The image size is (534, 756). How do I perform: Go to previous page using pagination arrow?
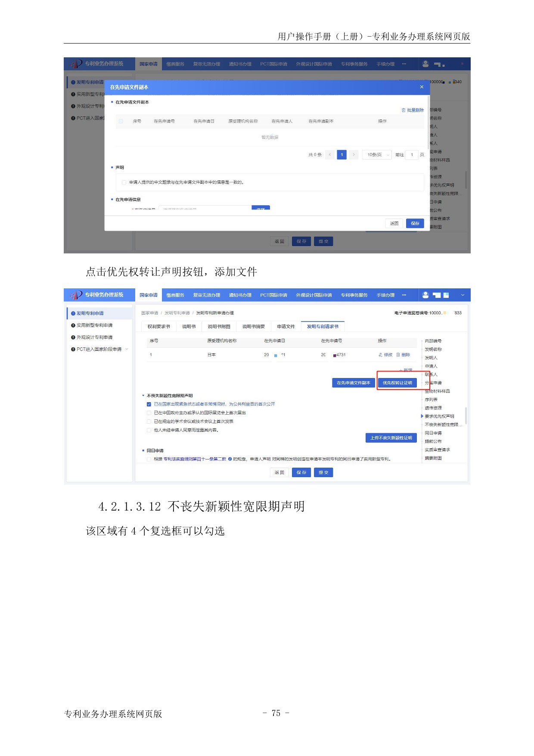click(330, 155)
